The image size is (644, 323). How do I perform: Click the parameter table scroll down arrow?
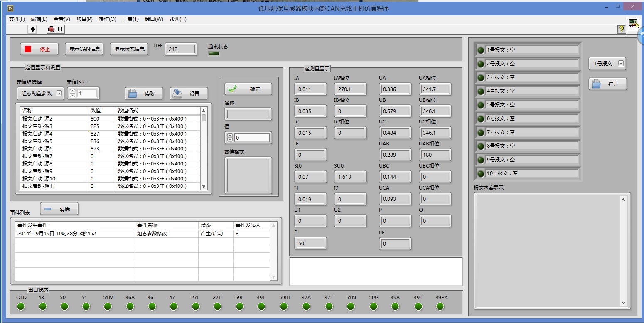point(204,187)
